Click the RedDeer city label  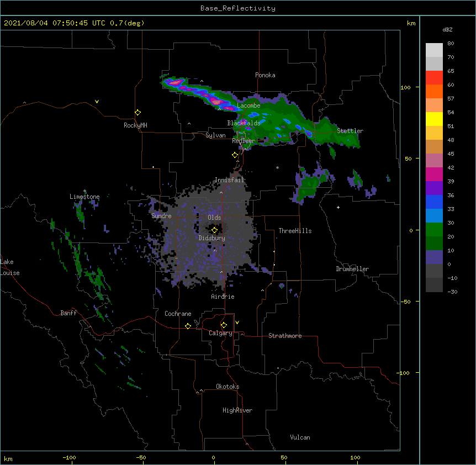244,141
